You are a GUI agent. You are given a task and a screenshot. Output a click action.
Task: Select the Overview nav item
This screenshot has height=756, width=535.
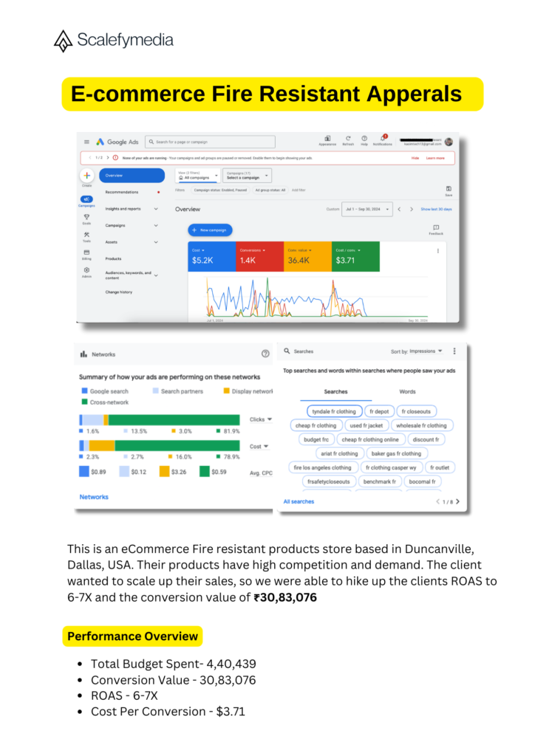[132, 176]
